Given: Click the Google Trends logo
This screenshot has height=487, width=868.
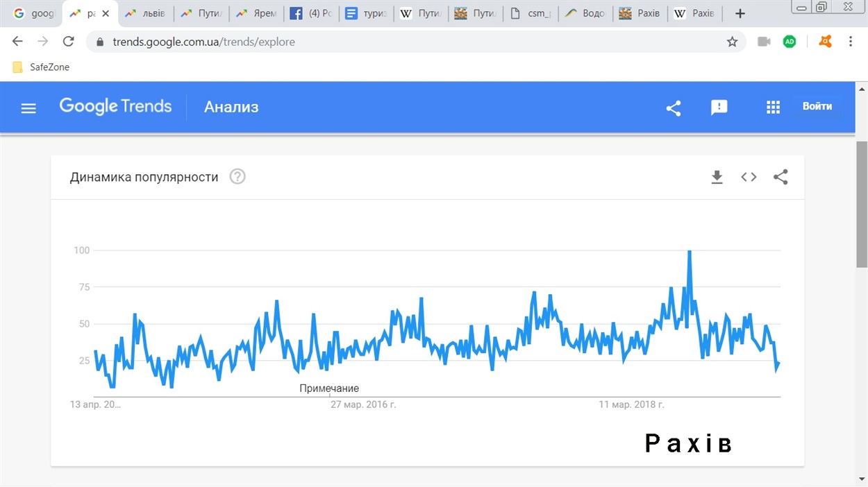Looking at the screenshot, I should 115,106.
